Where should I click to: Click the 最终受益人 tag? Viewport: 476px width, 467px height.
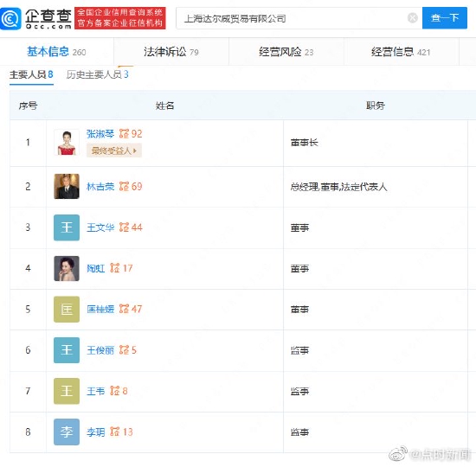click(114, 150)
